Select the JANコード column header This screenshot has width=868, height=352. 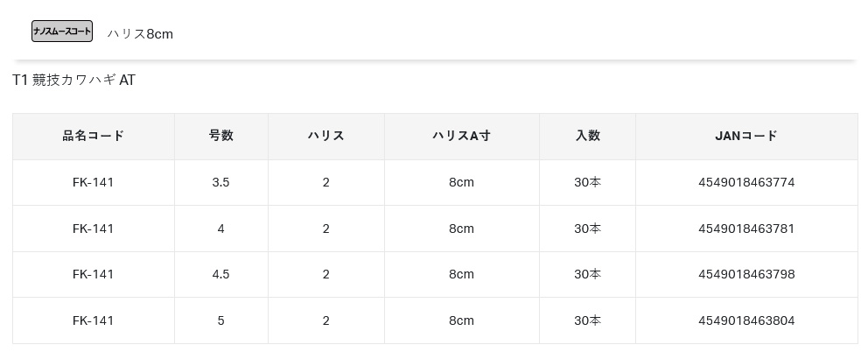pyautogui.click(x=746, y=136)
